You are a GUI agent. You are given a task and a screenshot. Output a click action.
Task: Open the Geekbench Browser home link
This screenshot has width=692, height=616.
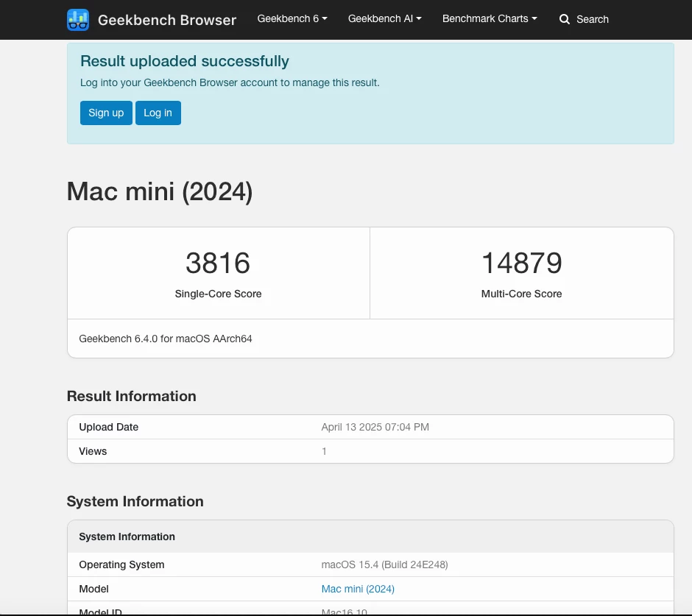pos(167,20)
